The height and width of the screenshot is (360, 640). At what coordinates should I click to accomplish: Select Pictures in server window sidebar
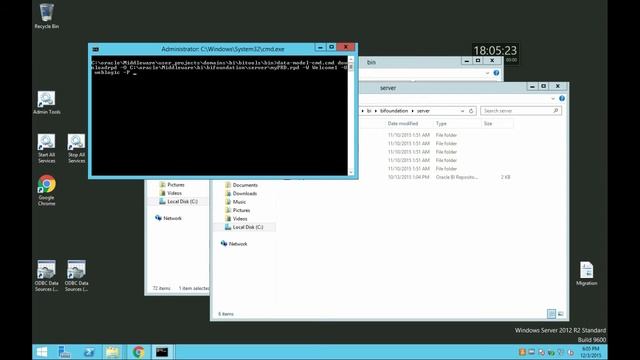(x=241, y=211)
